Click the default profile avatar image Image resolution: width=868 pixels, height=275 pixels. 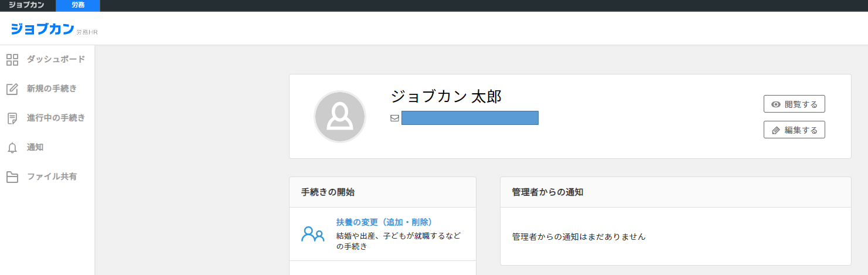[340, 117]
